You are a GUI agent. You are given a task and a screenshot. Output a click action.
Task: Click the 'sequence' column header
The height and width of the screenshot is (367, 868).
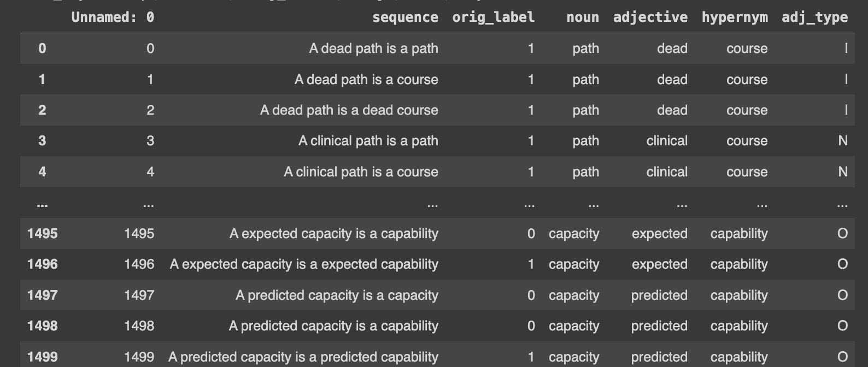point(404,17)
